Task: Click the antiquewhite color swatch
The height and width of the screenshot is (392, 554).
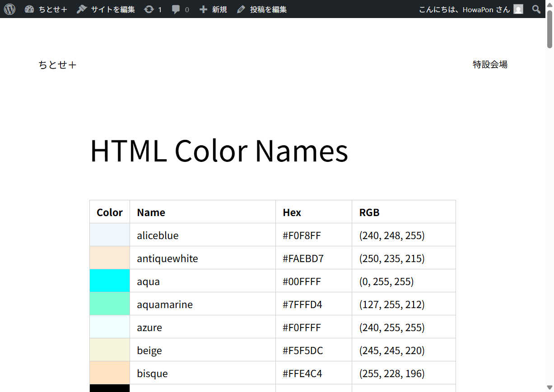Action: (x=109, y=258)
